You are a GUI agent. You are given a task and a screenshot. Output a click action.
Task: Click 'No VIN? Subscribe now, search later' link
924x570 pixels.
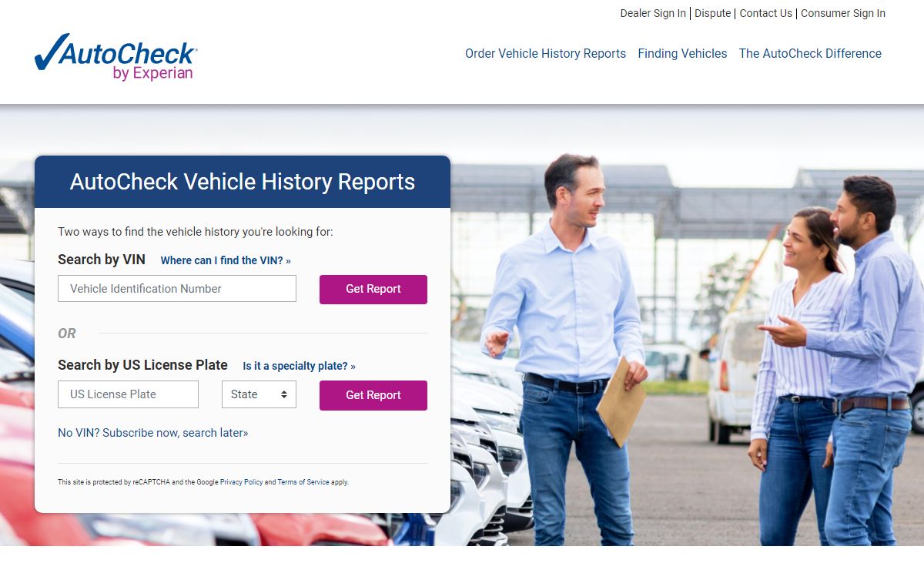click(x=153, y=433)
